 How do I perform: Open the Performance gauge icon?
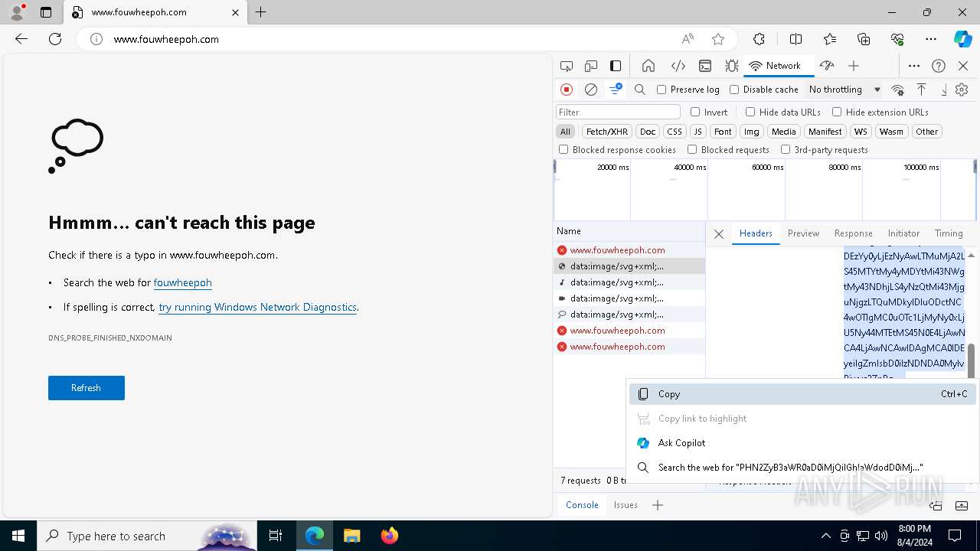click(826, 66)
